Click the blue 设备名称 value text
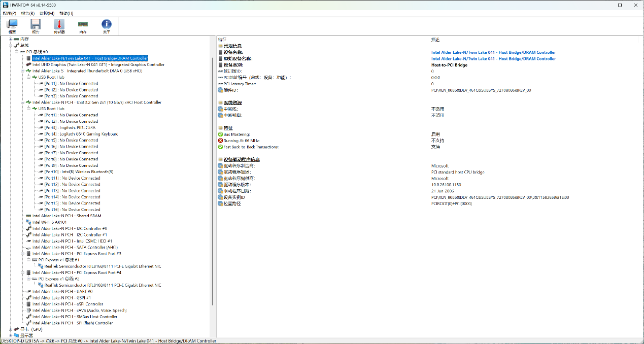Screen dimensions: 644x344 tap(493, 52)
